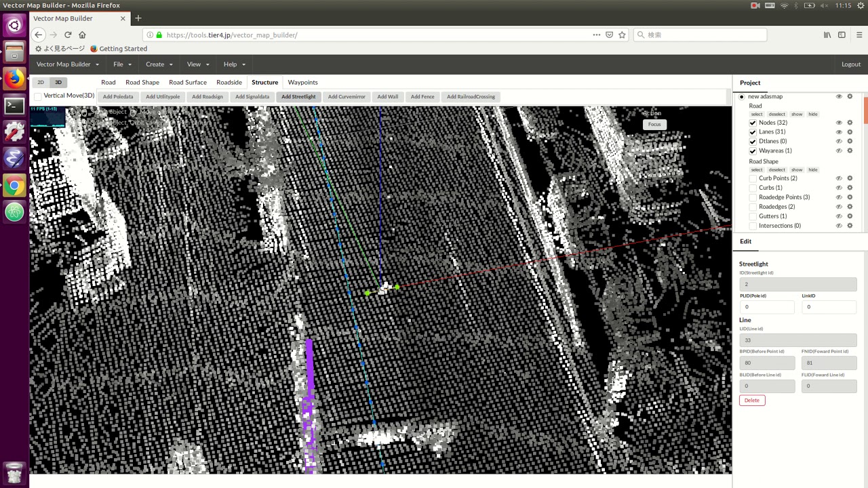
Task: Bookmark this page with the star icon
Action: click(622, 35)
